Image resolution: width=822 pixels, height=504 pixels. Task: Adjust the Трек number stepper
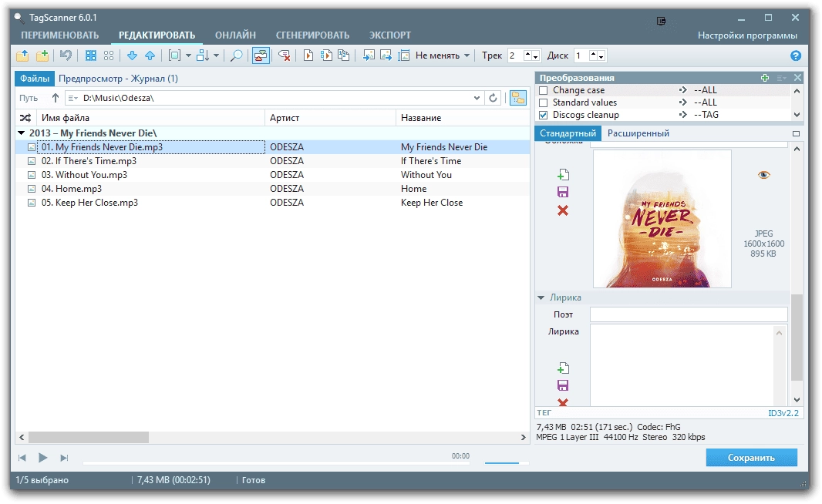(x=532, y=55)
